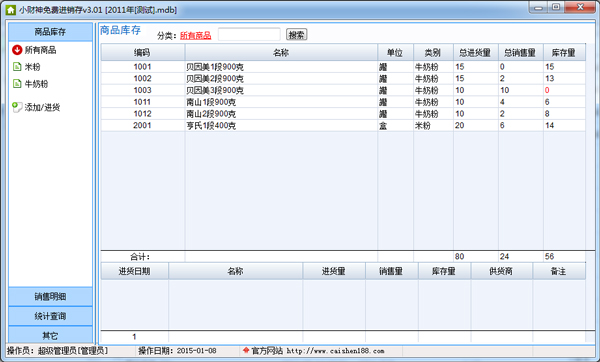Click the total stock sum 56

[x=549, y=256]
